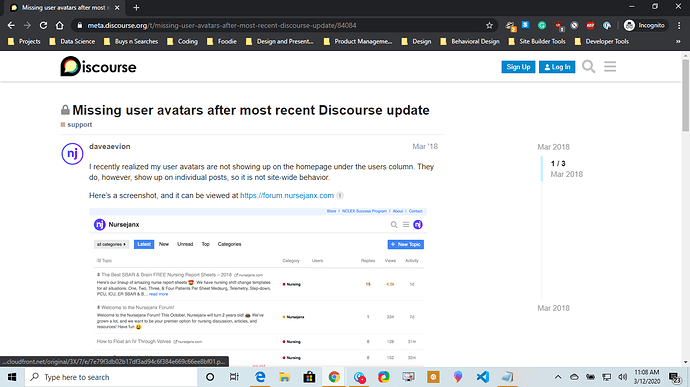Go back using browser back arrow

[11, 26]
